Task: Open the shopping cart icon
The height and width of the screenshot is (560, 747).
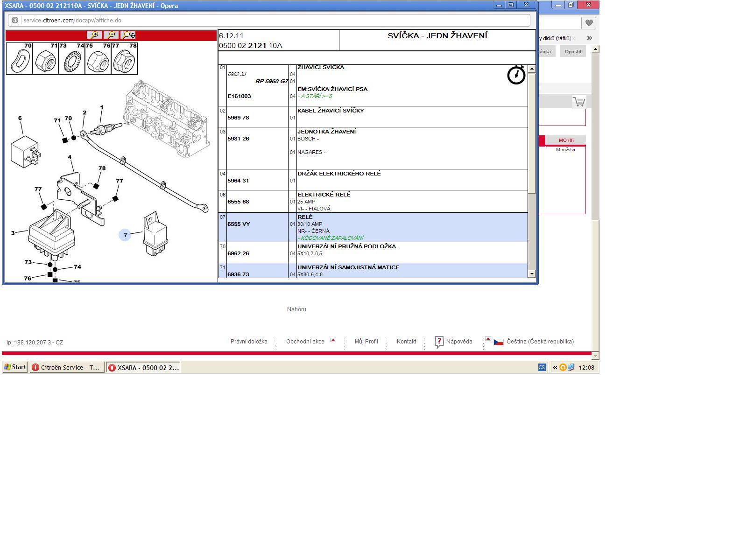Action: tap(579, 102)
